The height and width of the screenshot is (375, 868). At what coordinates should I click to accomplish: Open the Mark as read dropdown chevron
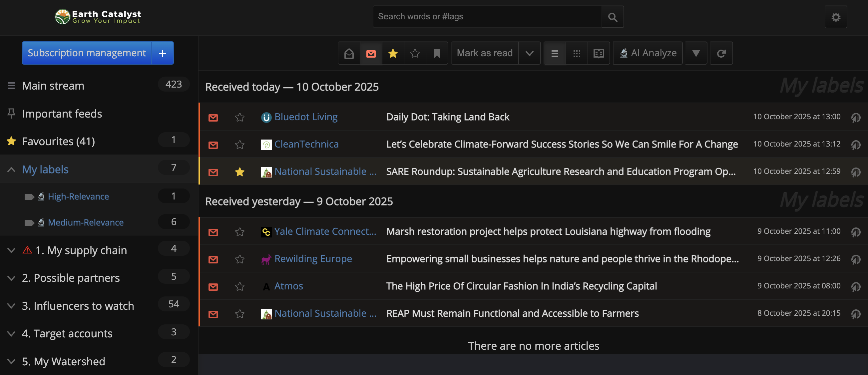pos(529,53)
